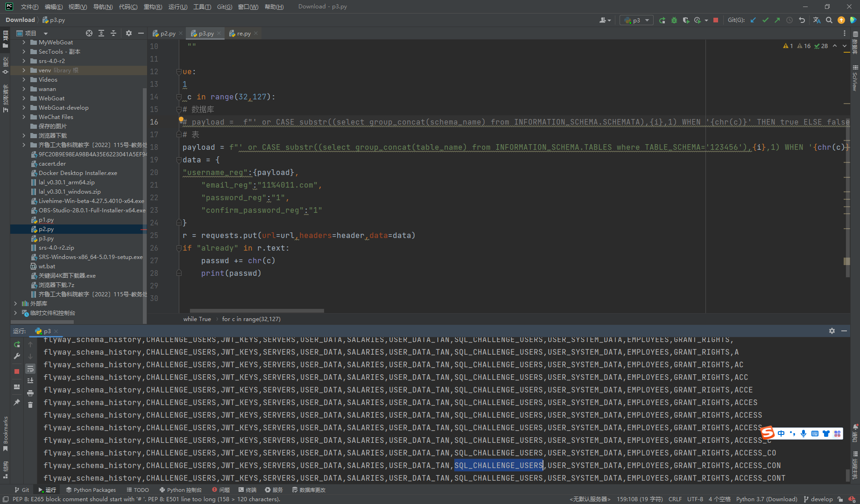Click the editor horizontal scrollbar
This screenshot has height=504, width=860.
(x=257, y=310)
